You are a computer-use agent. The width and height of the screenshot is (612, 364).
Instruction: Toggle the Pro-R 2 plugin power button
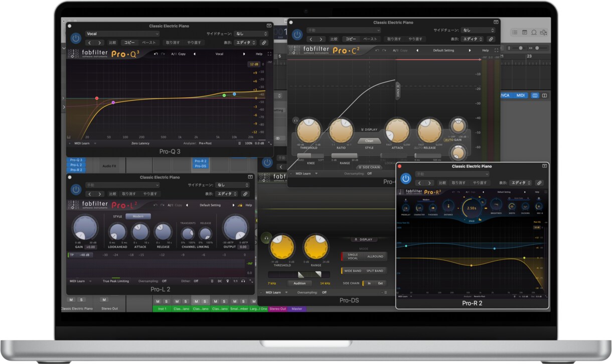406,178
